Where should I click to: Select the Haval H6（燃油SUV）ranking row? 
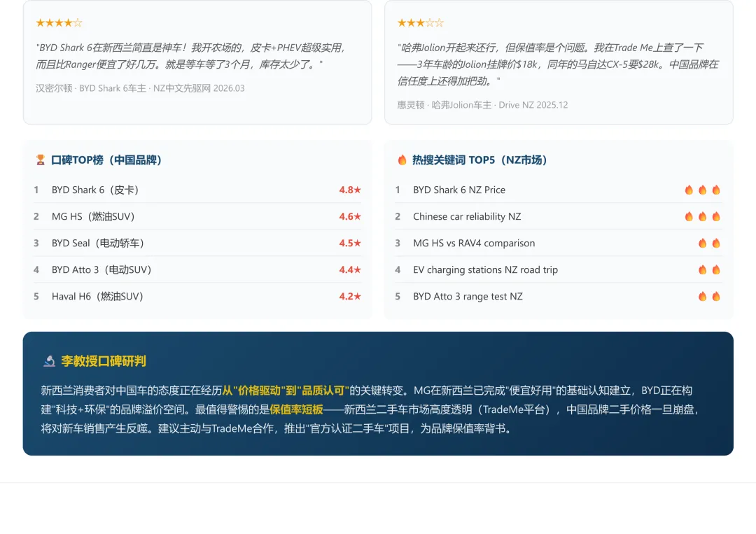[x=197, y=296]
